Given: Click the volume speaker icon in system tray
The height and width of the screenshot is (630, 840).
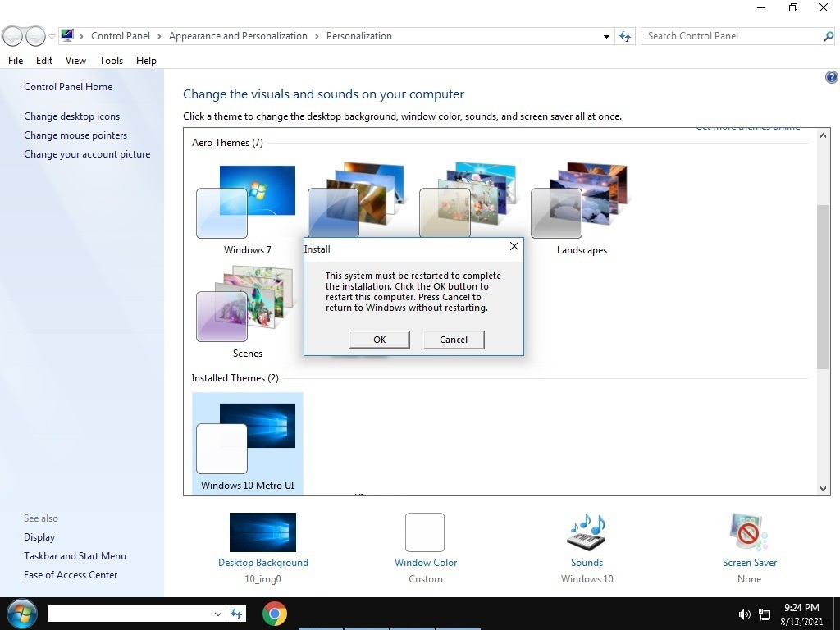Looking at the screenshot, I should (x=744, y=614).
